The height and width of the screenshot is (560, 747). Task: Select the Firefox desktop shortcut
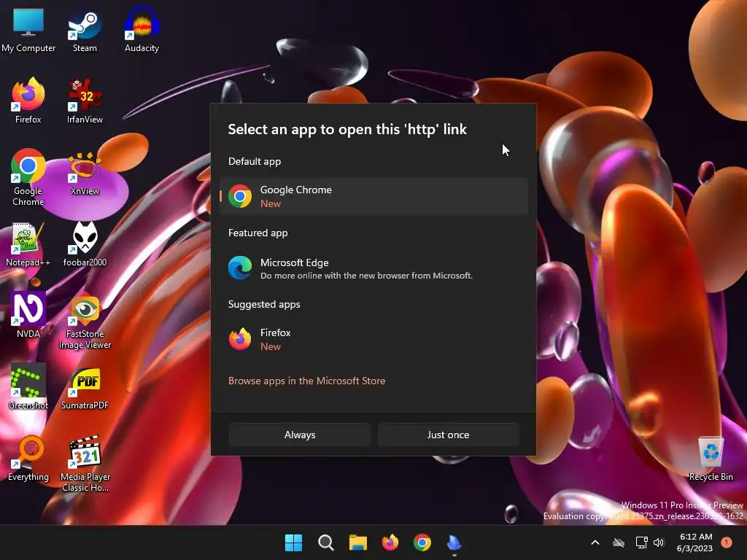[28, 101]
